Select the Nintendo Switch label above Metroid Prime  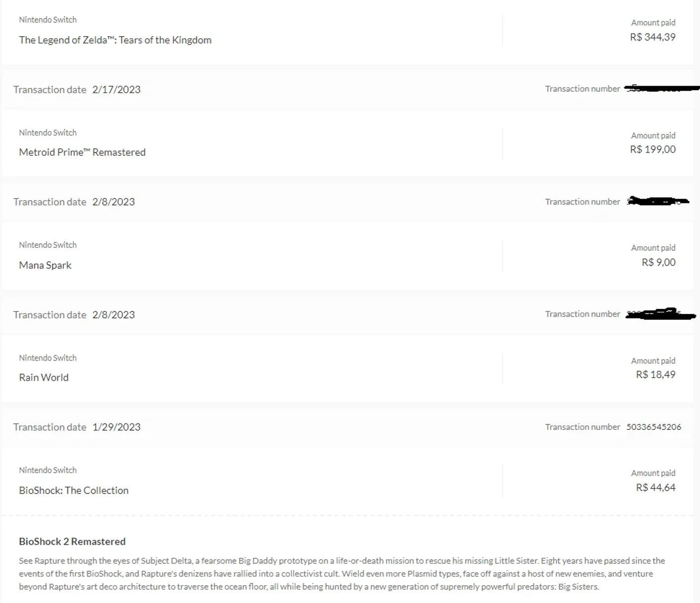click(48, 133)
